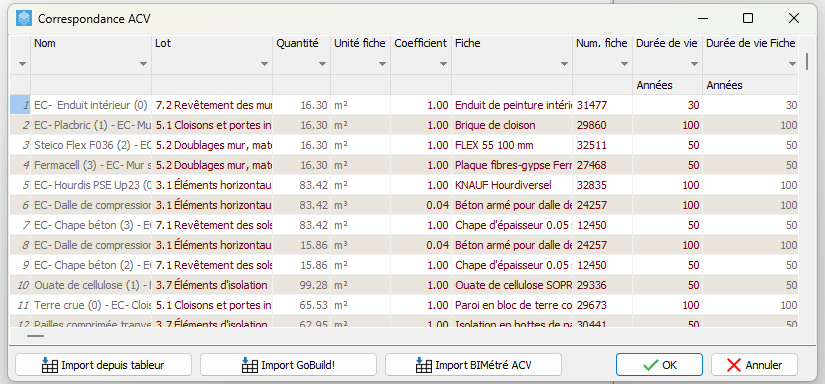Click quantity cell '99.28'
825x384 pixels.
pos(301,285)
